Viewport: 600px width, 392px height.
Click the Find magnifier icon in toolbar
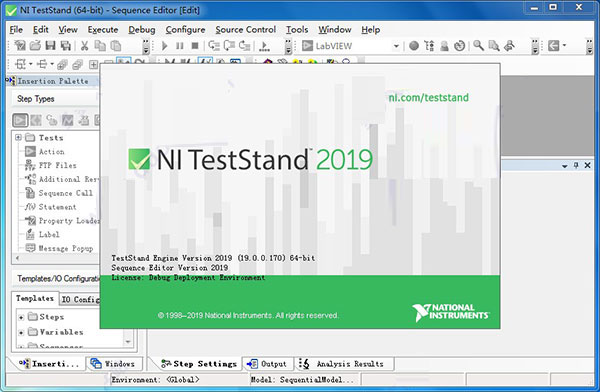point(478,46)
